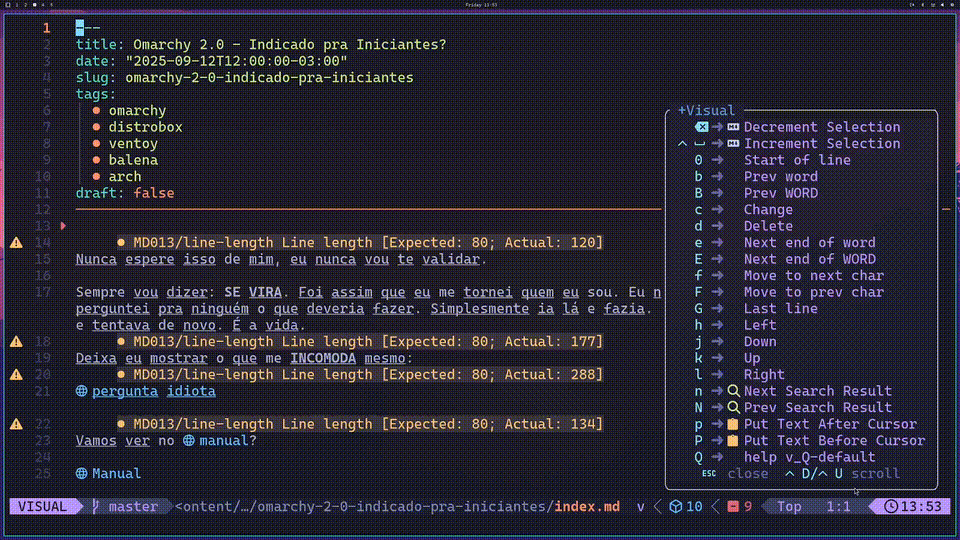The image size is (960, 540).
Task: Click the 'master' branch name in statusline
Action: pyautogui.click(x=133, y=507)
